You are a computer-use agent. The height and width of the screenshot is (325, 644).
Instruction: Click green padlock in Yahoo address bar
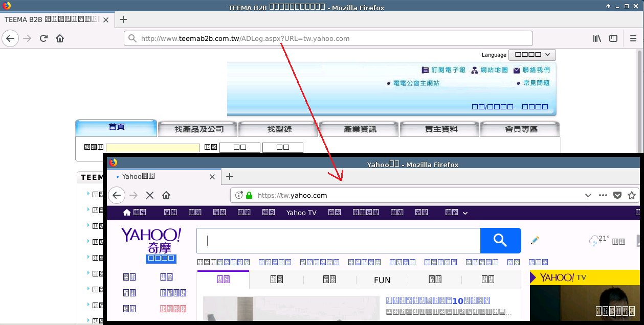(x=249, y=195)
